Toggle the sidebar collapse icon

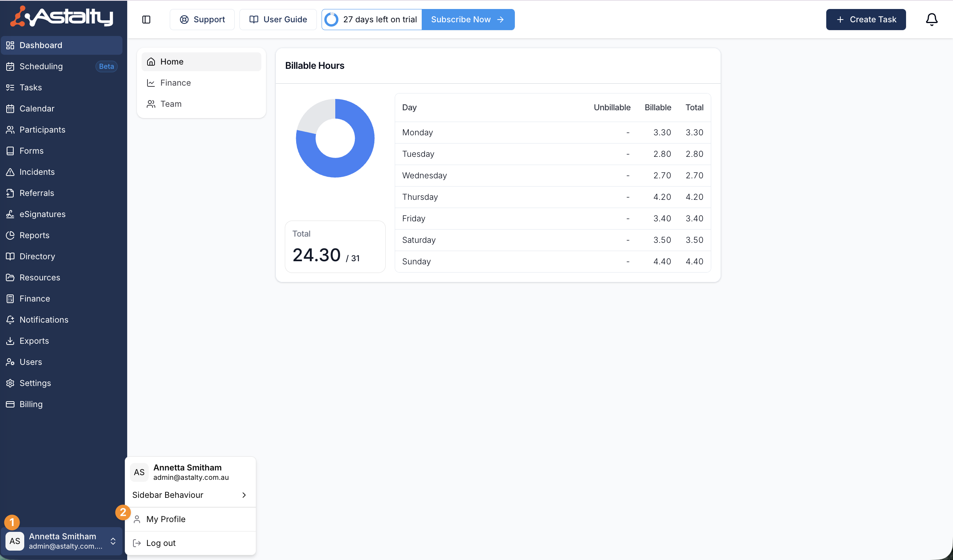click(146, 20)
